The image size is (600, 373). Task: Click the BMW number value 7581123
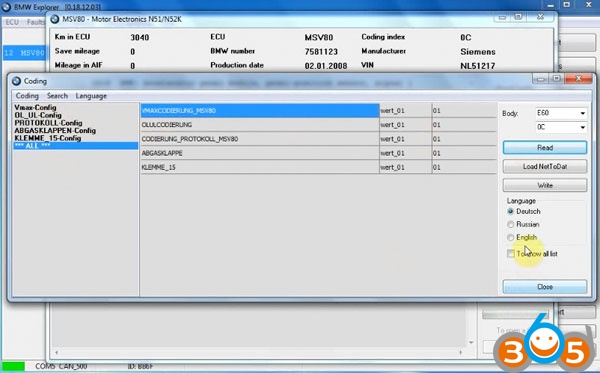click(x=321, y=52)
